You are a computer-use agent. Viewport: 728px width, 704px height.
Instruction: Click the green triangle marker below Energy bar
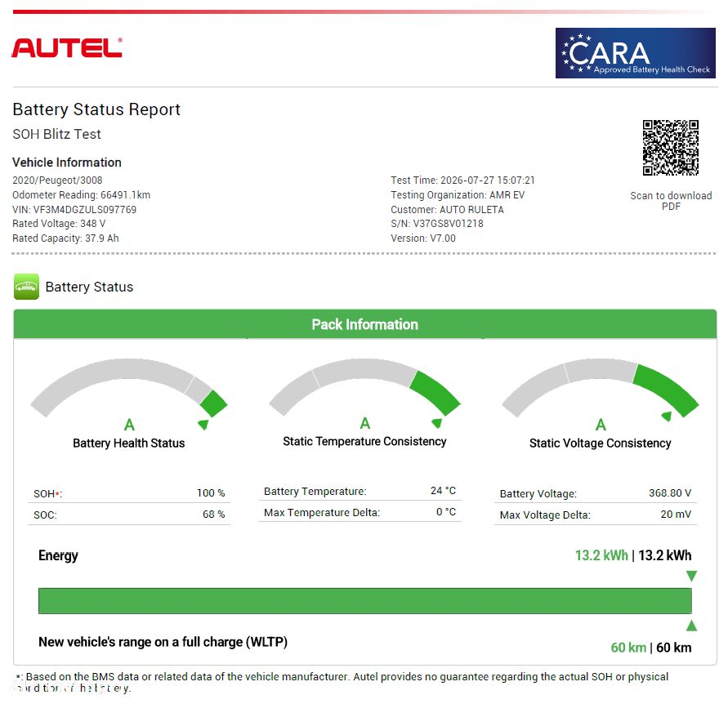point(691,626)
